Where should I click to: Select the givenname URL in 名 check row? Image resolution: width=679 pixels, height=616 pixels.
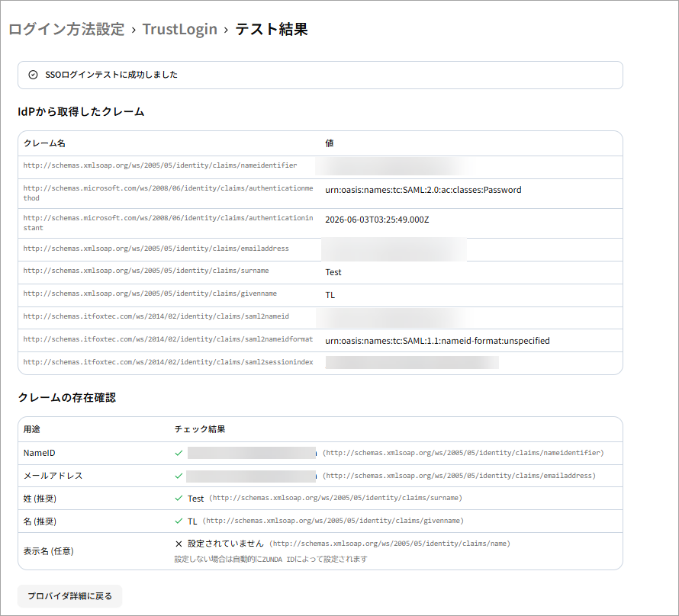point(333,521)
